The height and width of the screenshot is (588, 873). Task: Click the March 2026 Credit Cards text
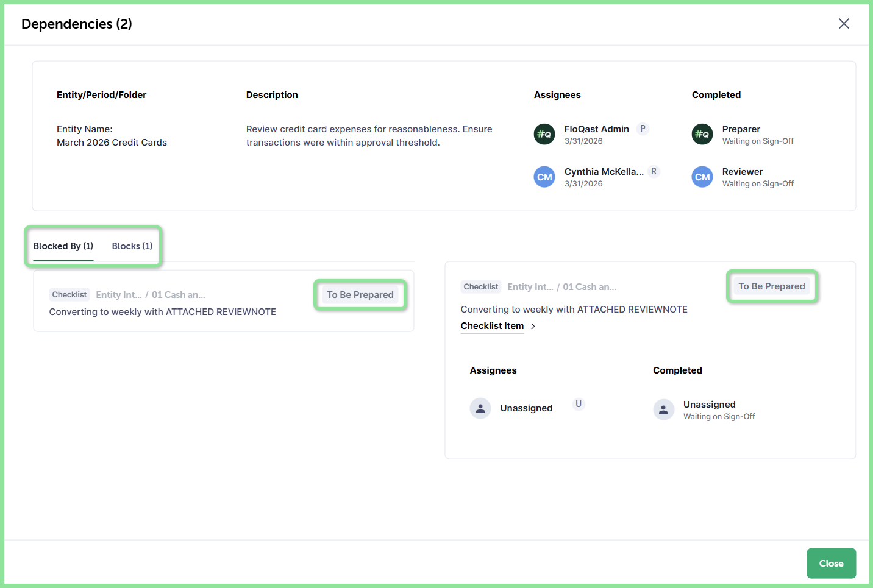pos(112,143)
